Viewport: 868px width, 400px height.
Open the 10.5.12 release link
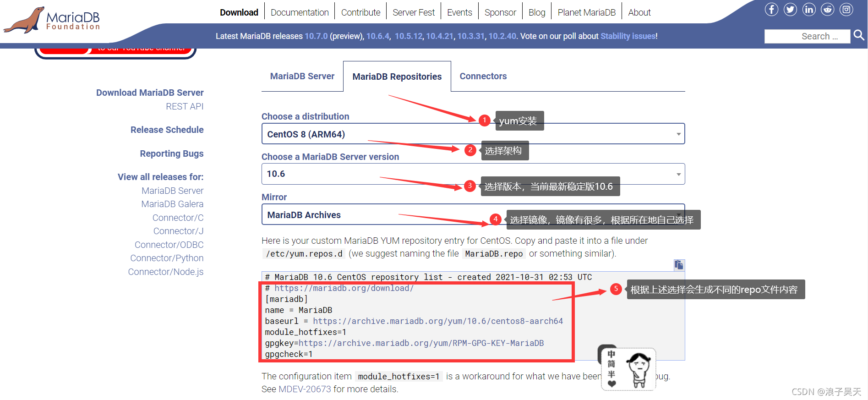pyautogui.click(x=409, y=36)
